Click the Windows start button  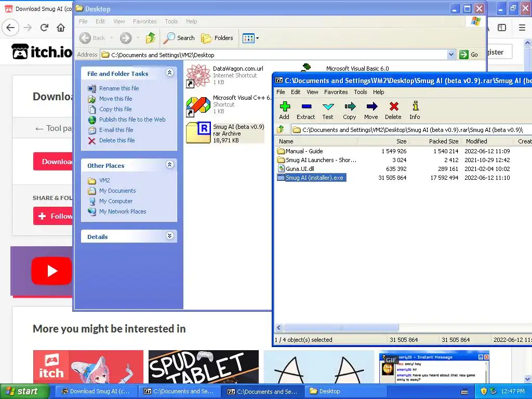(x=24, y=391)
